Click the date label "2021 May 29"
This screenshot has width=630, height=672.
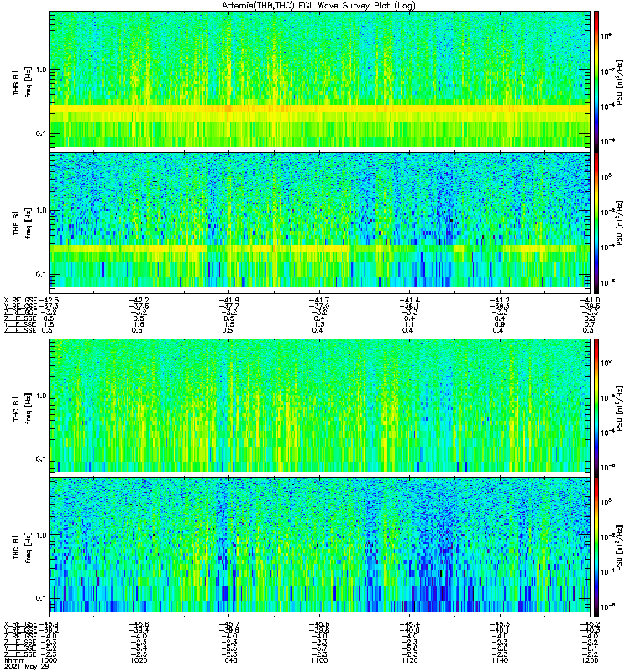pos(27,666)
